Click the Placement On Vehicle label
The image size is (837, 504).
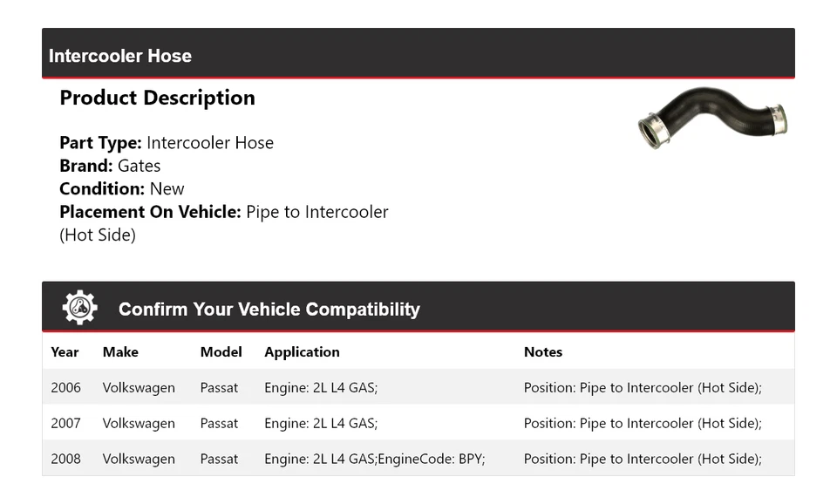point(150,212)
